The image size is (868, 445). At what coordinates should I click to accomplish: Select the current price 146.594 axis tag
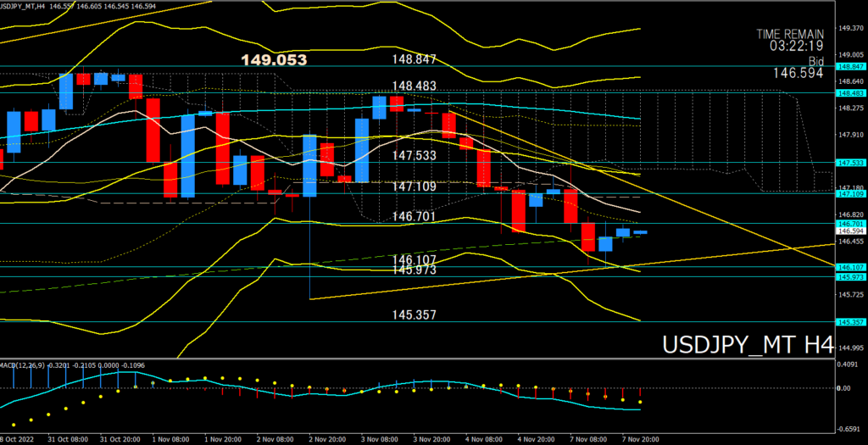point(851,231)
